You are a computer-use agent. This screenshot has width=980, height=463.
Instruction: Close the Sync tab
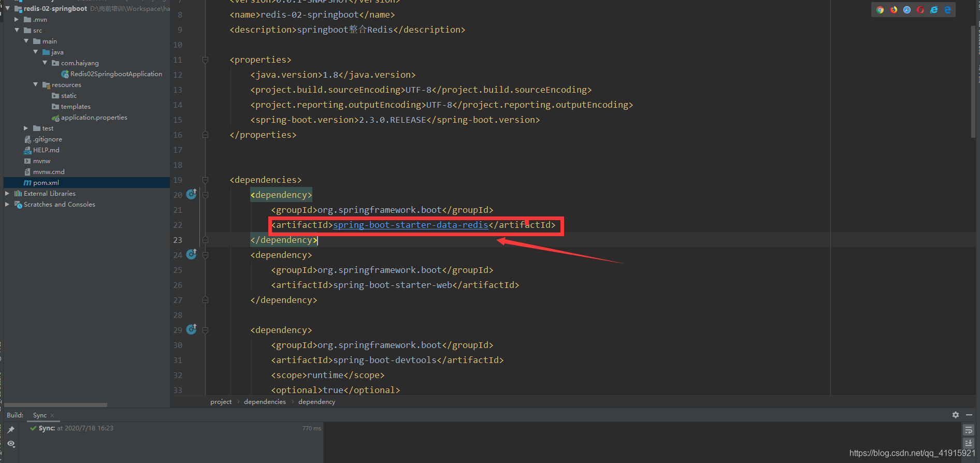[52, 415]
